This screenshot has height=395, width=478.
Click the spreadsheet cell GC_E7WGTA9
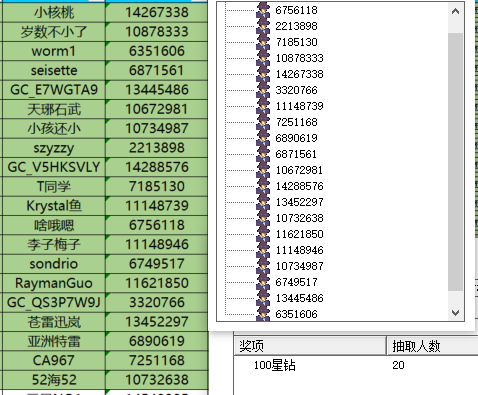(x=54, y=90)
